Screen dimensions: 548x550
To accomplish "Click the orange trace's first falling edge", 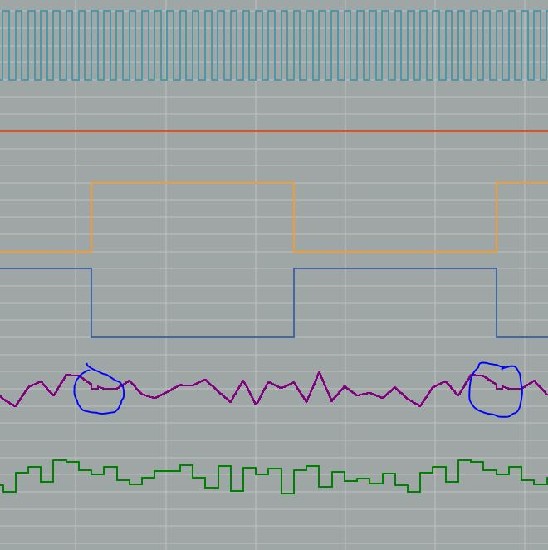I will (294, 217).
